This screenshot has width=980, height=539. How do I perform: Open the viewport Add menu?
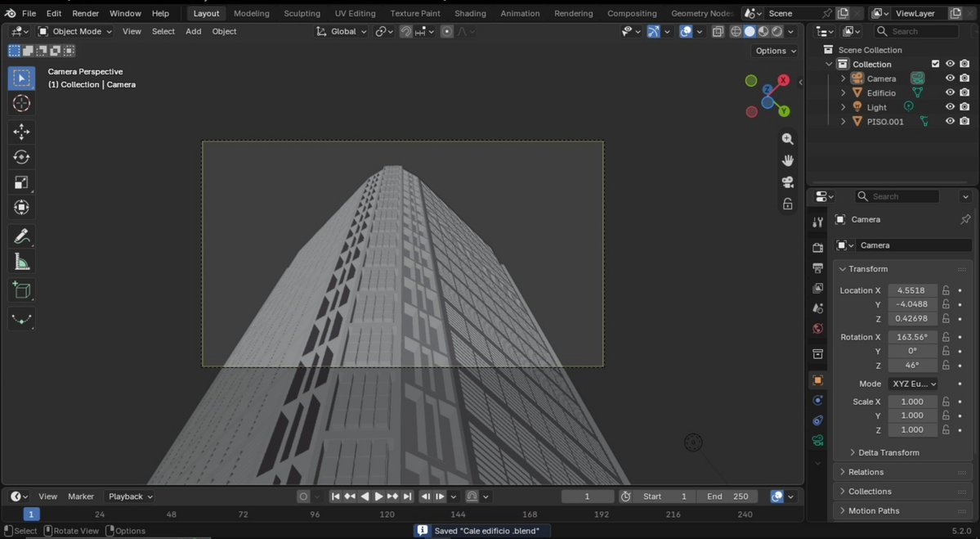193,31
